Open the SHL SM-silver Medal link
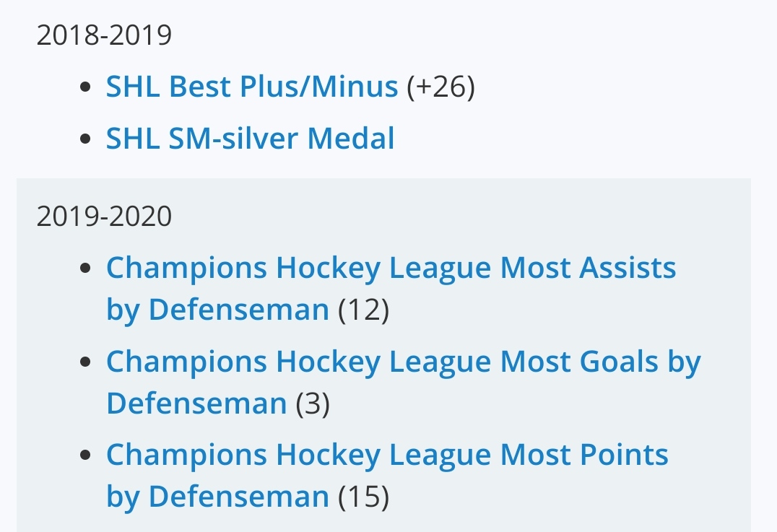This screenshot has width=777, height=532. click(x=250, y=138)
